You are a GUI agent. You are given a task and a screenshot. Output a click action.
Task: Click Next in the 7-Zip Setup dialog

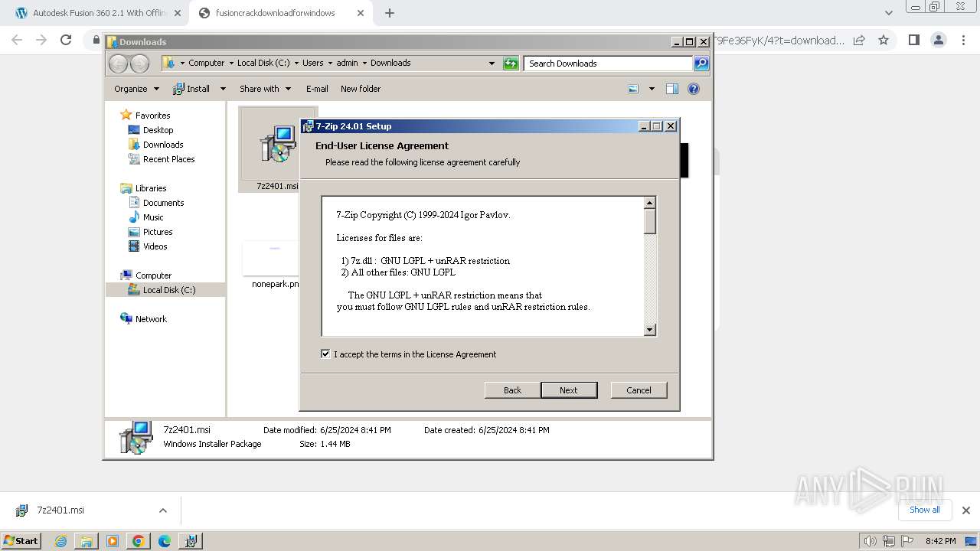click(x=569, y=390)
